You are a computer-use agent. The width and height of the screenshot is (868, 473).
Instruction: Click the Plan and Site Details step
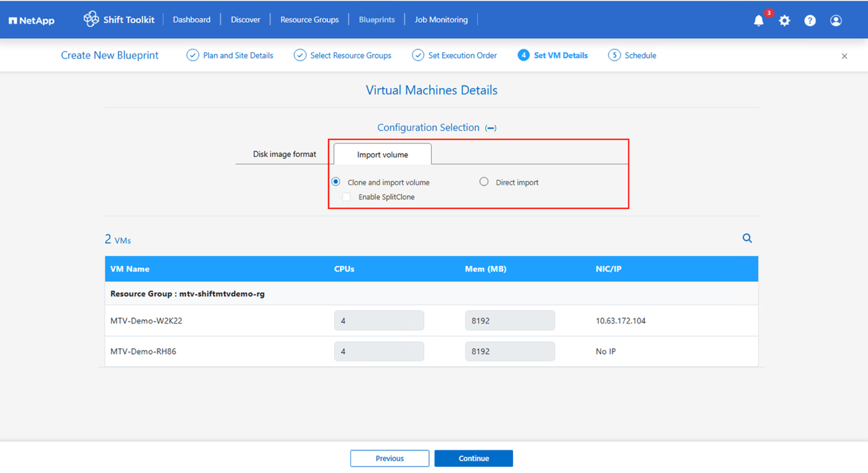230,55
